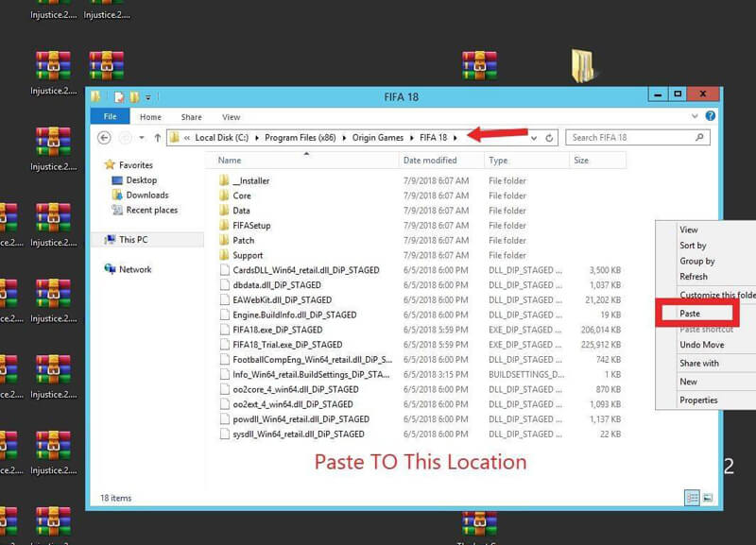Switch to Large icons view in status bar
This screenshot has height=545, width=756.
pyautogui.click(x=708, y=498)
